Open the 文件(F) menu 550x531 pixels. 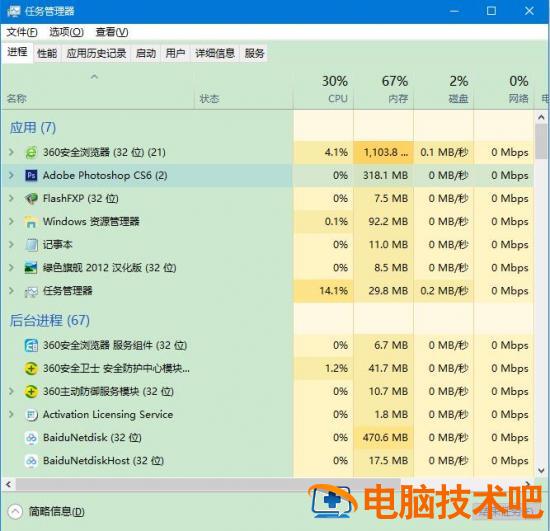pos(22,32)
